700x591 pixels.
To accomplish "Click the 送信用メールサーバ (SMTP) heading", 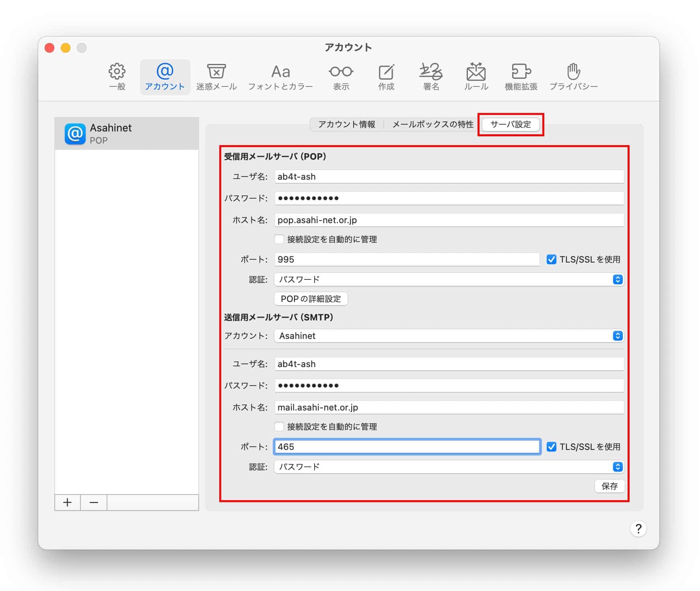I will click(x=278, y=317).
